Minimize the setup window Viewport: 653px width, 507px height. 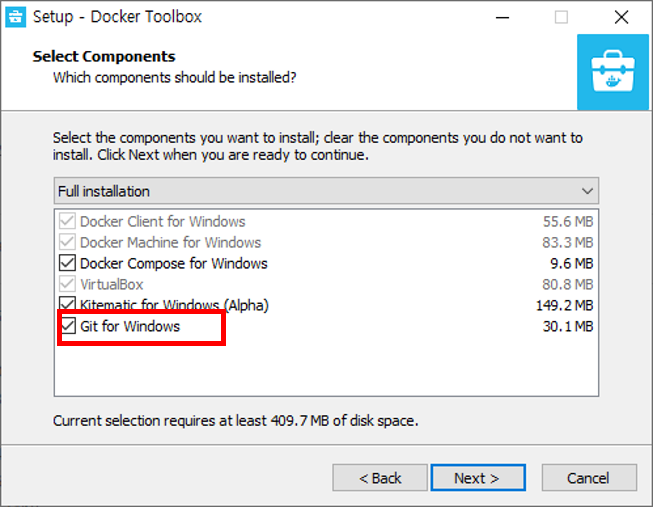tap(502, 17)
